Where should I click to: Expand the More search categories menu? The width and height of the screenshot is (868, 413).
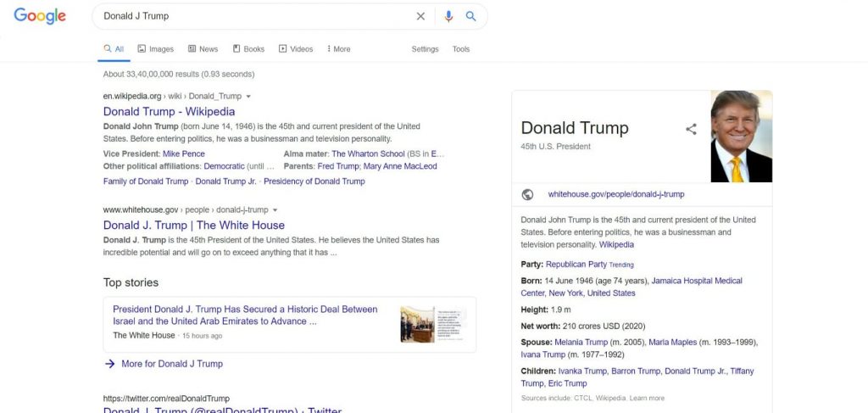[339, 48]
